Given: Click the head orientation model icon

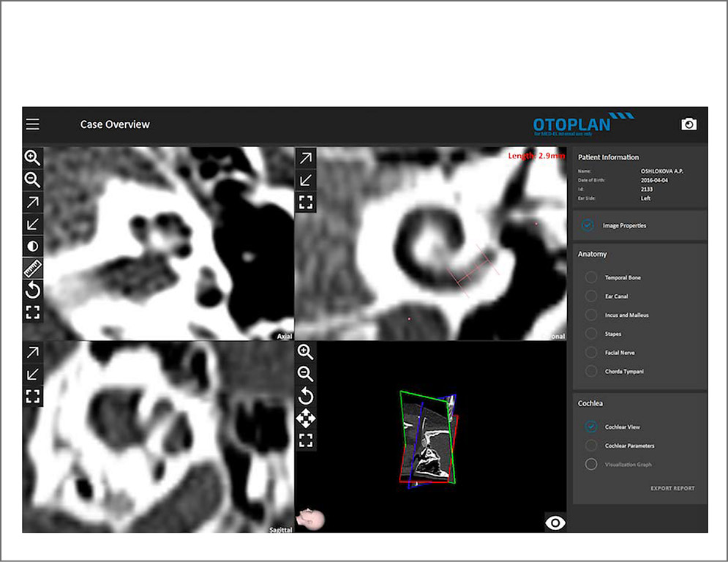Looking at the screenshot, I should [310, 520].
